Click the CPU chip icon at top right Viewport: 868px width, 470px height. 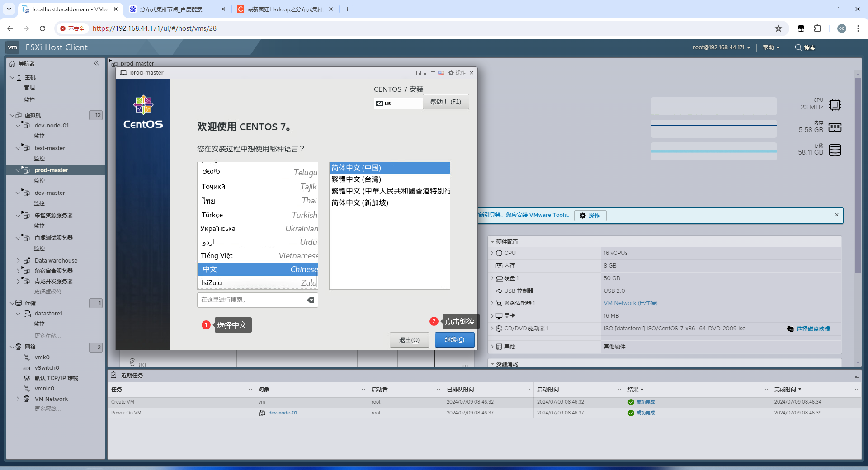[835, 105]
